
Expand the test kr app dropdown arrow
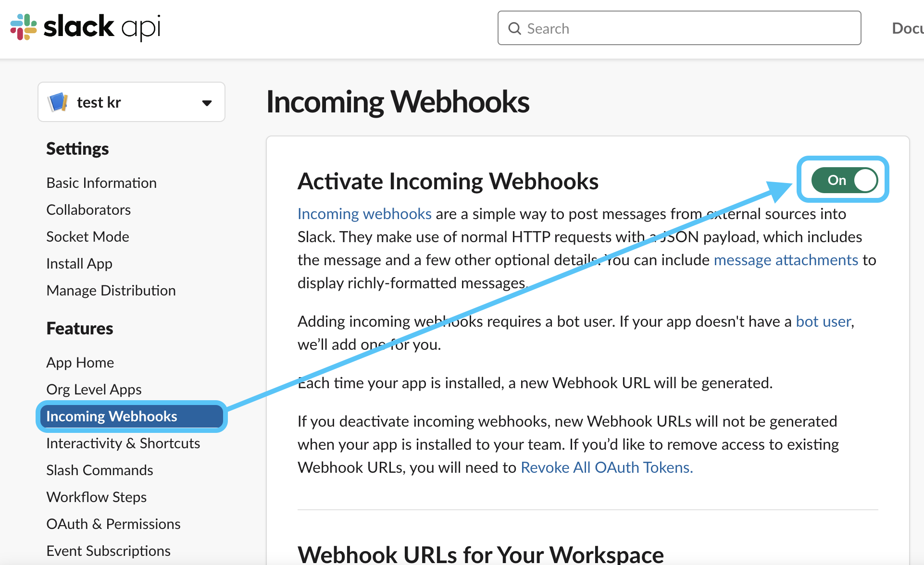207,103
